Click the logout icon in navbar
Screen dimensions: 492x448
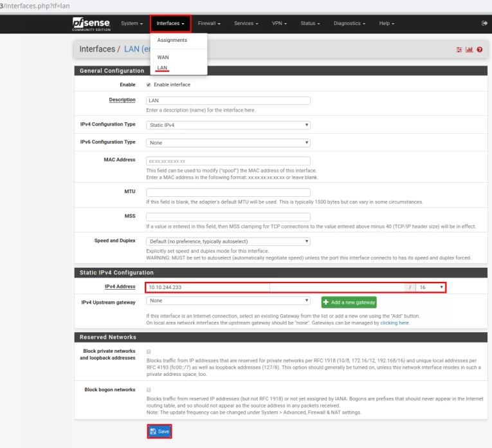[484, 23]
